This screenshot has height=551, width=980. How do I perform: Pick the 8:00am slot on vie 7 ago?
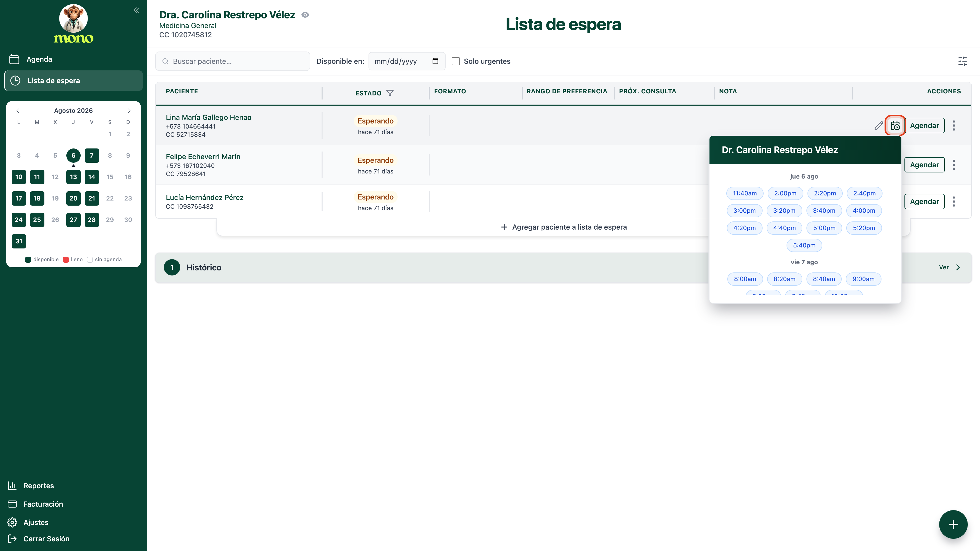745,279
